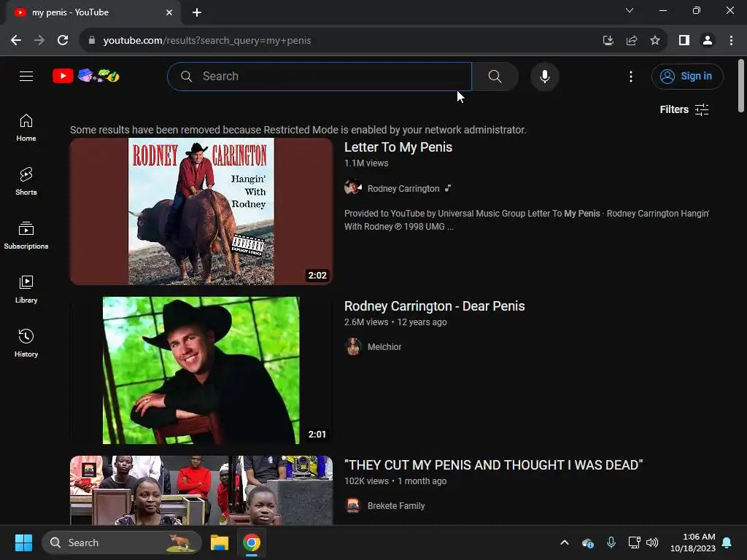Click the view site information lock icon

(92, 41)
